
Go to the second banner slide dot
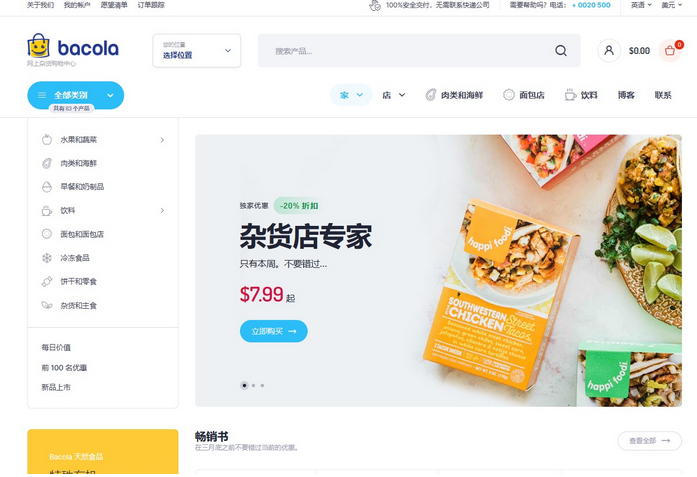click(x=253, y=385)
